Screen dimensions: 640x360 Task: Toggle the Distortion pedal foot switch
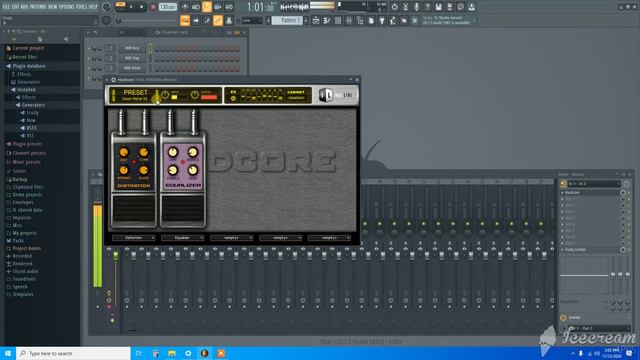[133, 210]
